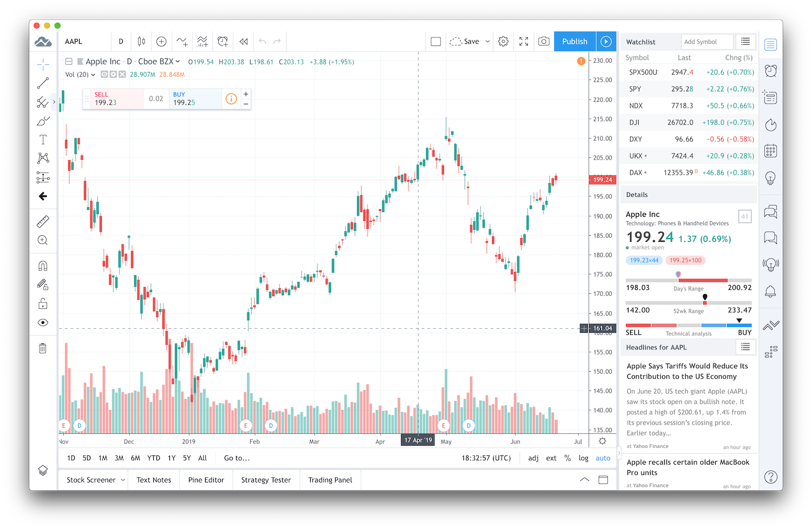Open the Stock Screener dropdown arrow
The width and height of the screenshot is (812, 529).
tap(123, 480)
